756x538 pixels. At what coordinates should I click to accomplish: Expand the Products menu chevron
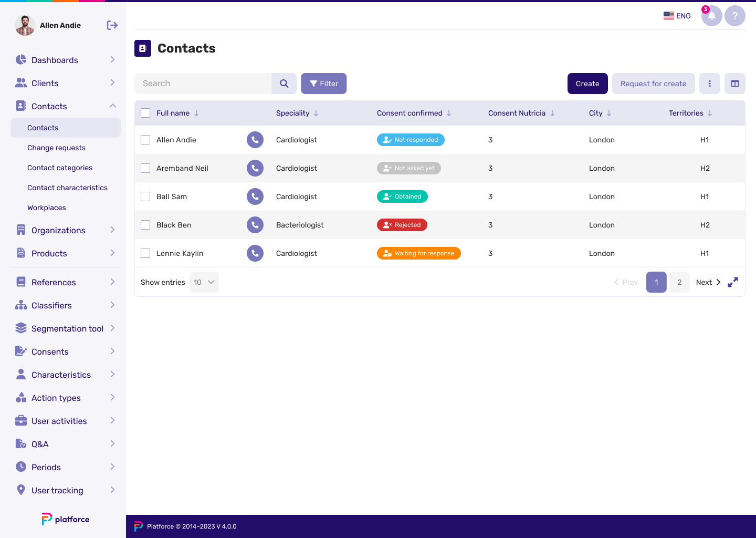click(112, 253)
